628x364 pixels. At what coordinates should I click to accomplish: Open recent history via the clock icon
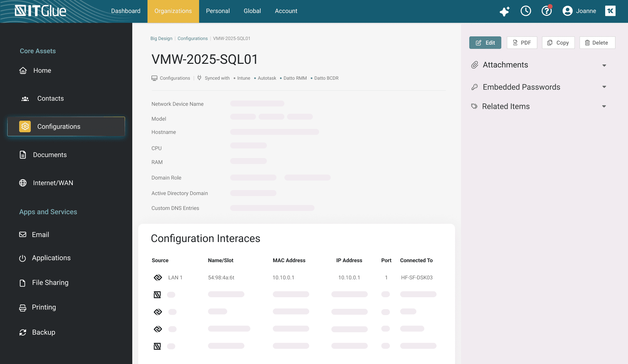point(525,11)
